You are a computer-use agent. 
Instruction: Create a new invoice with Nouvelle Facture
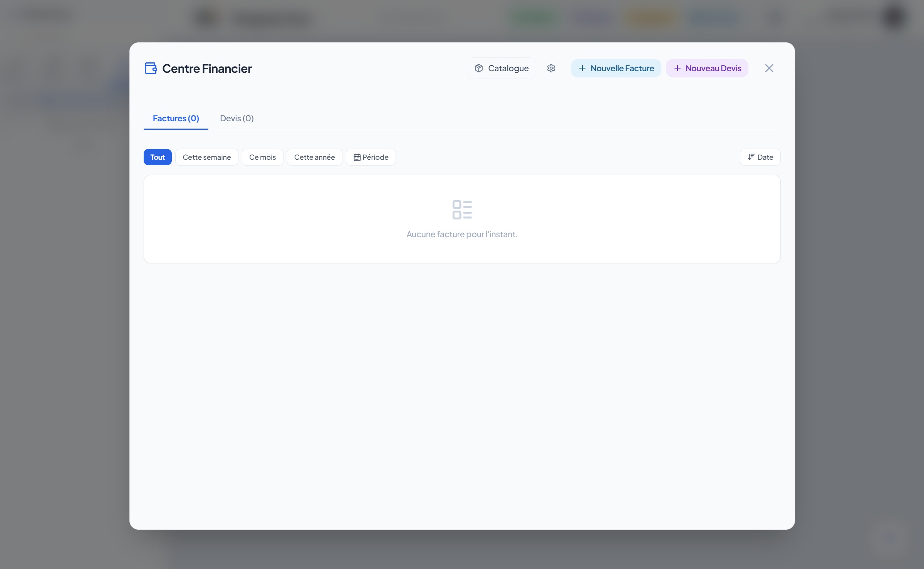click(x=615, y=68)
